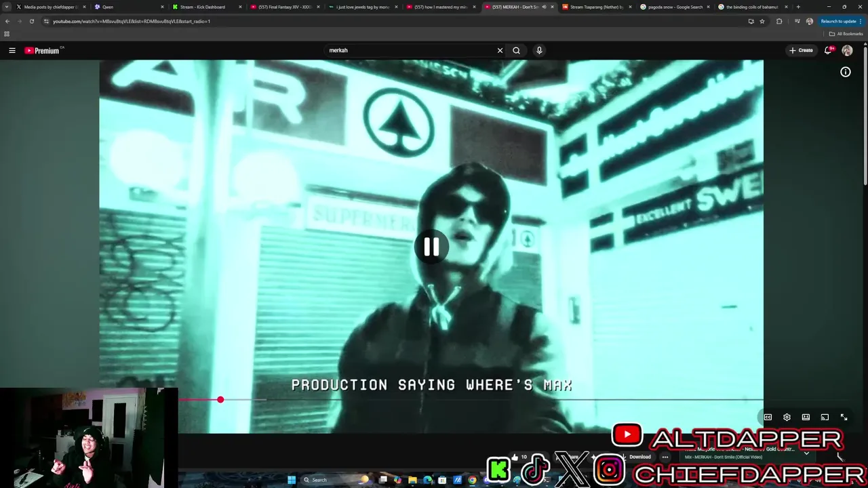The image size is (868, 488).
Task: Open Chrome profile avatar in toolbar
Action: pyautogui.click(x=809, y=21)
